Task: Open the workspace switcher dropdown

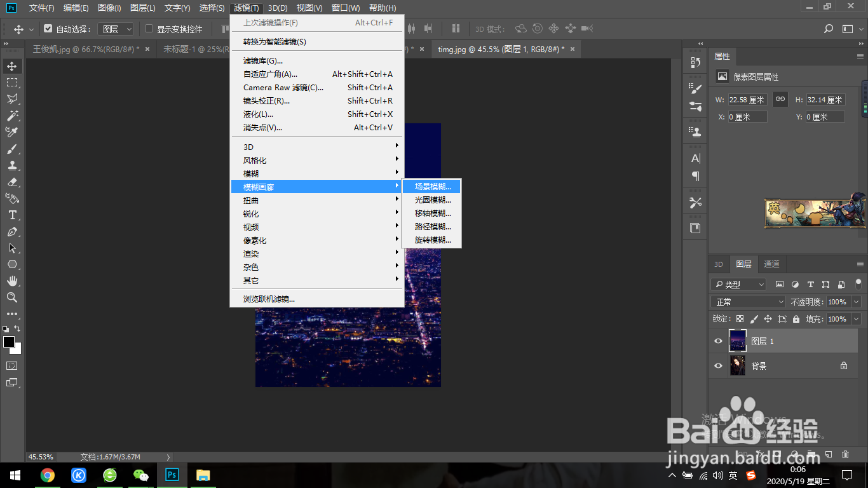Action: pos(848,29)
